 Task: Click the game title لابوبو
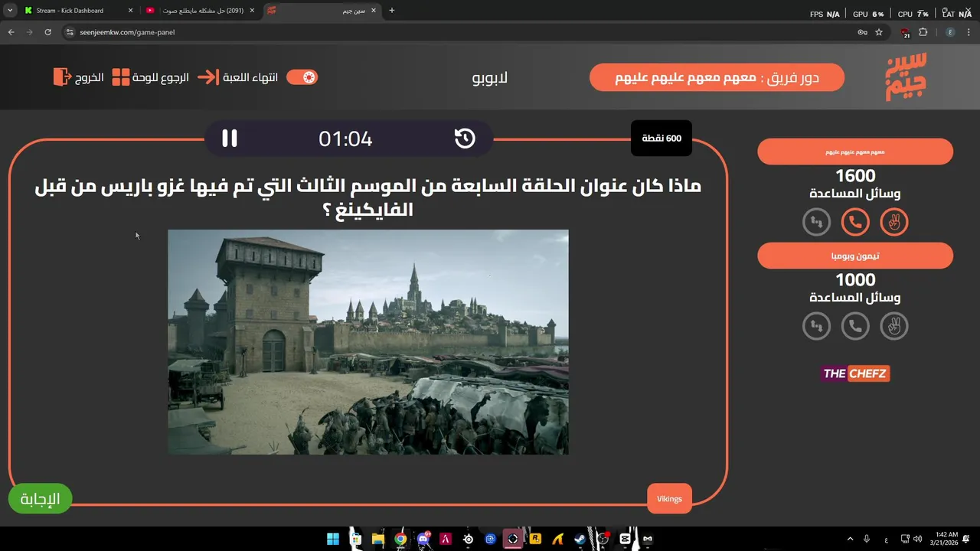pos(490,78)
